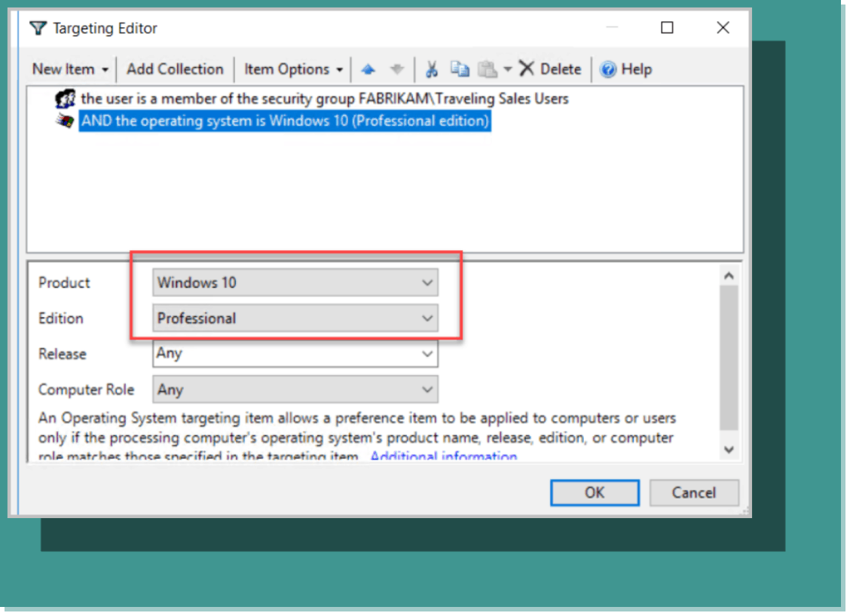850x616 pixels.
Task: Maximize the Targeting Editor window
Action: 668,28
